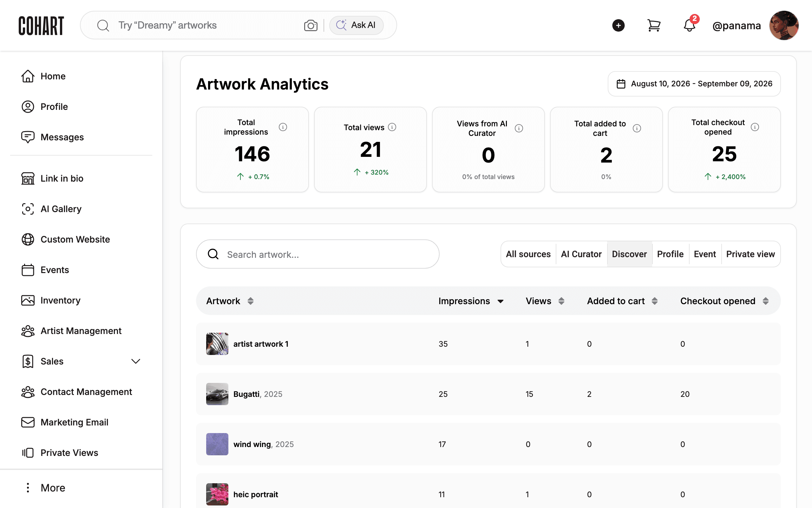This screenshot has height=508, width=812.
Task: Click artist artwork 1 impressions value 35
Action: point(443,344)
